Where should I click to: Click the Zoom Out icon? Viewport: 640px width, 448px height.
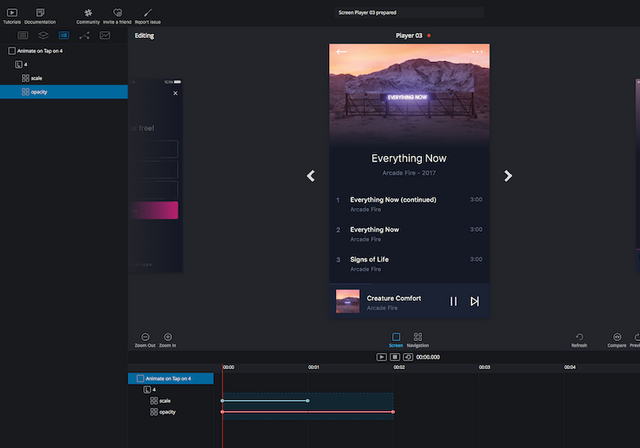point(145,337)
